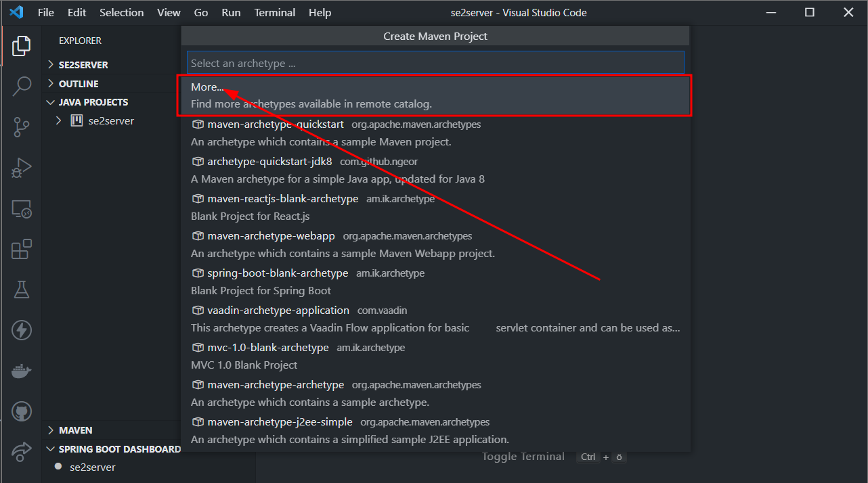Click the Create Maven Project dialog title

(x=435, y=36)
